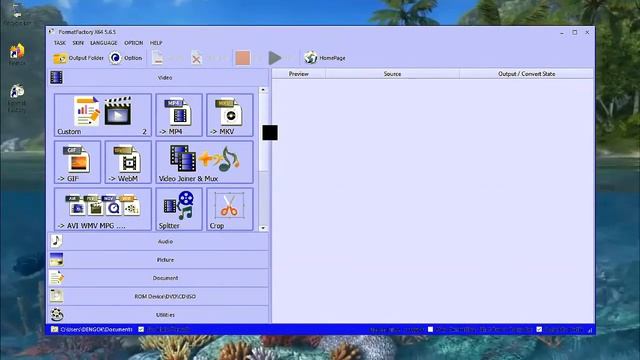Toggle the rightmost status bar checkbox
Viewport: 640px width, 360px height.
click(x=539, y=329)
